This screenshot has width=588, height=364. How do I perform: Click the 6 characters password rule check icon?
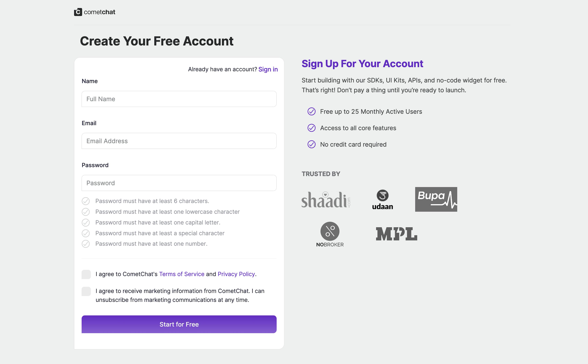[86, 201]
